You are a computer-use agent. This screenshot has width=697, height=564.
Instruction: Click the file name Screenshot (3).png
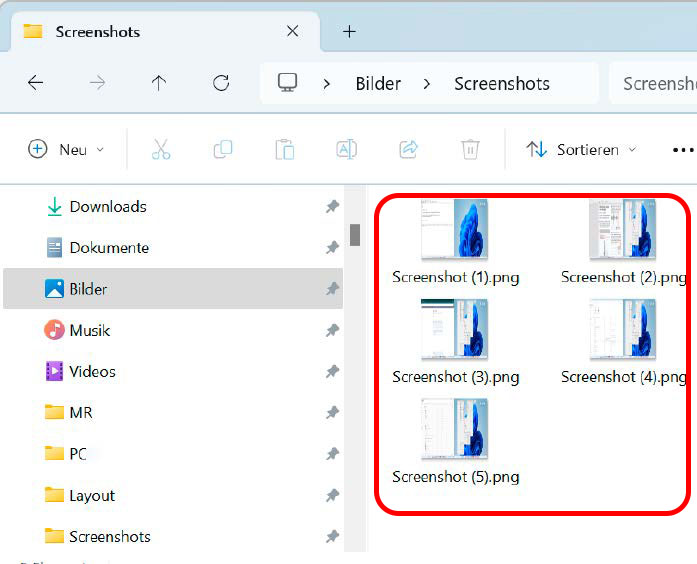coord(456,377)
